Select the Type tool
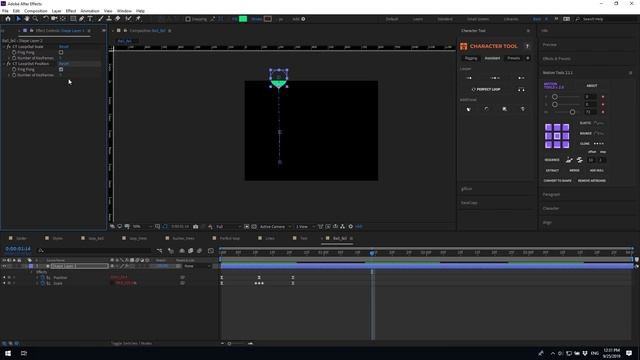Image resolution: width=640 pixels, height=360 pixels. (90, 19)
